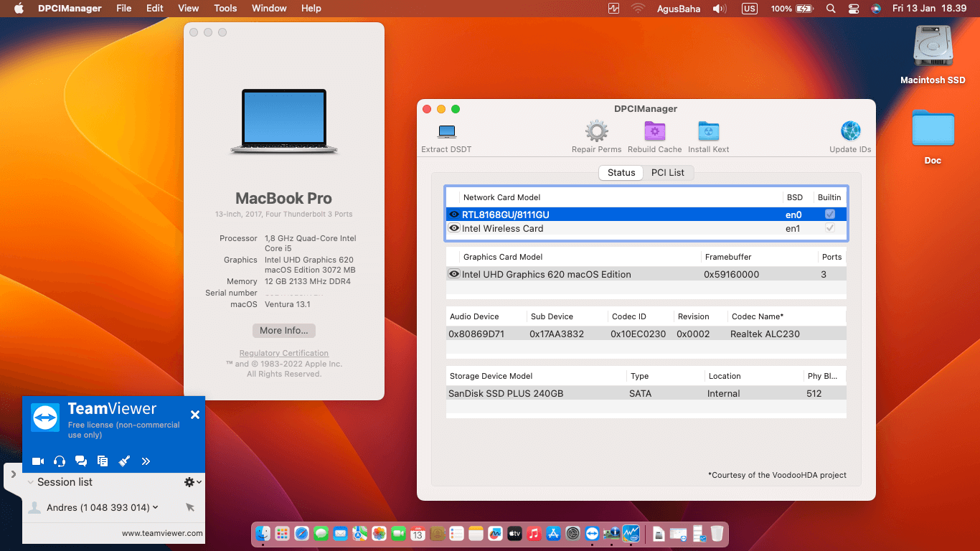Click the TeamViewer whiteboard brush icon
The width and height of the screenshot is (980, 551).
[x=124, y=461]
